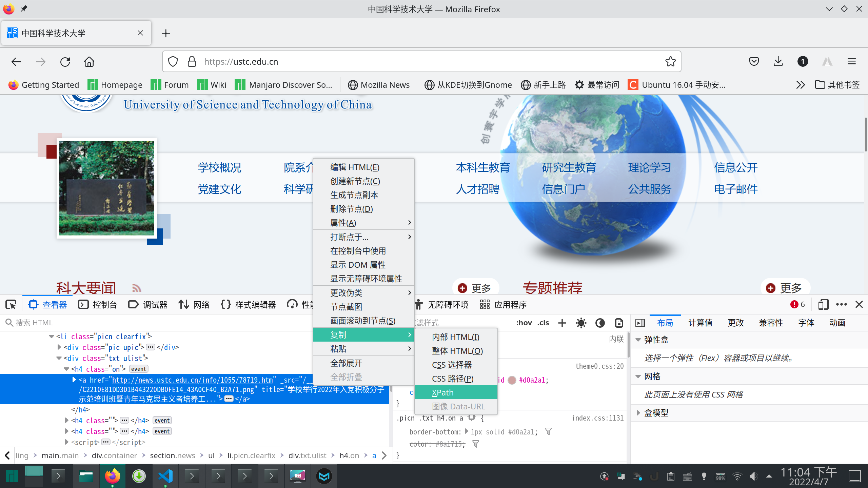The height and width of the screenshot is (488, 868).
Task: Open Firefox hamburger application menu
Action: tap(852, 61)
